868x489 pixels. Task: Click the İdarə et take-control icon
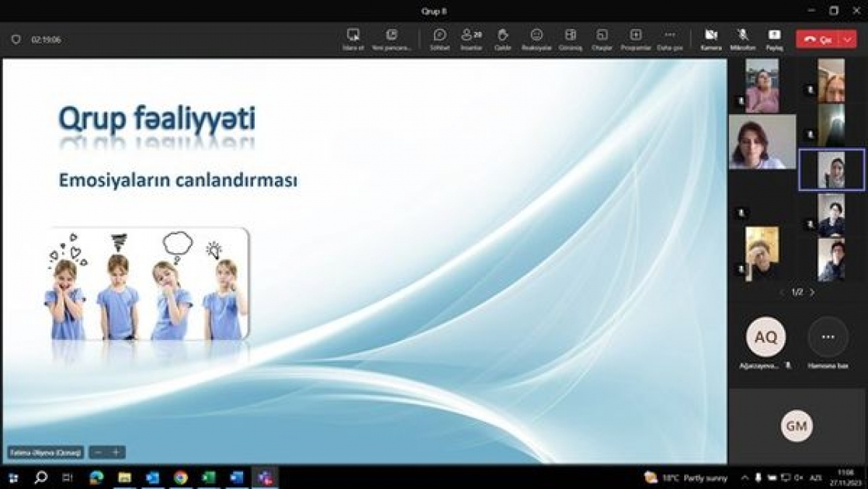click(352, 39)
